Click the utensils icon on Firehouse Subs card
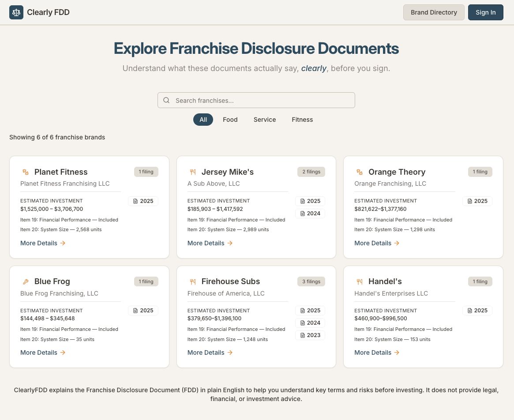This screenshot has height=420, width=514. pyautogui.click(x=192, y=281)
